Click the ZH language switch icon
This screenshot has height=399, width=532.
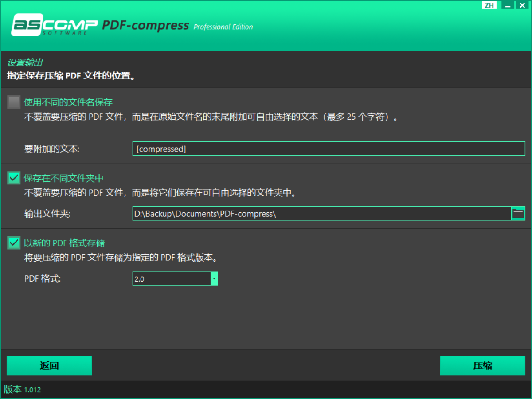[x=489, y=5]
